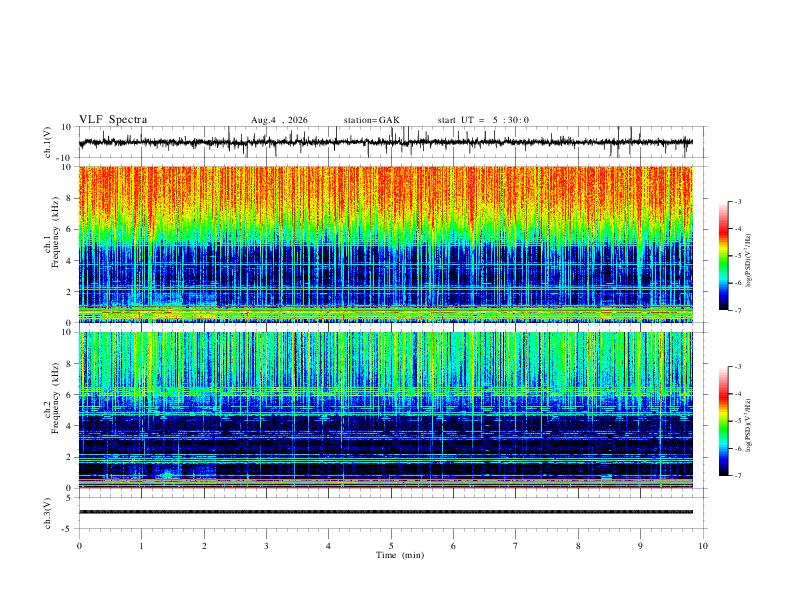Screen dimensions: 792x612
Task: Click the start UT 5:30:0 label
Action: (x=483, y=120)
